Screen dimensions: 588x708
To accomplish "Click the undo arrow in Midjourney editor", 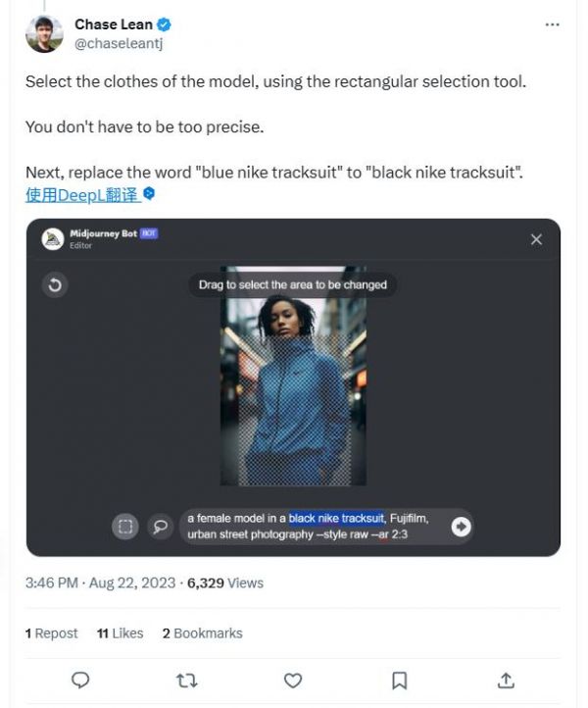I will tap(55, 285).
